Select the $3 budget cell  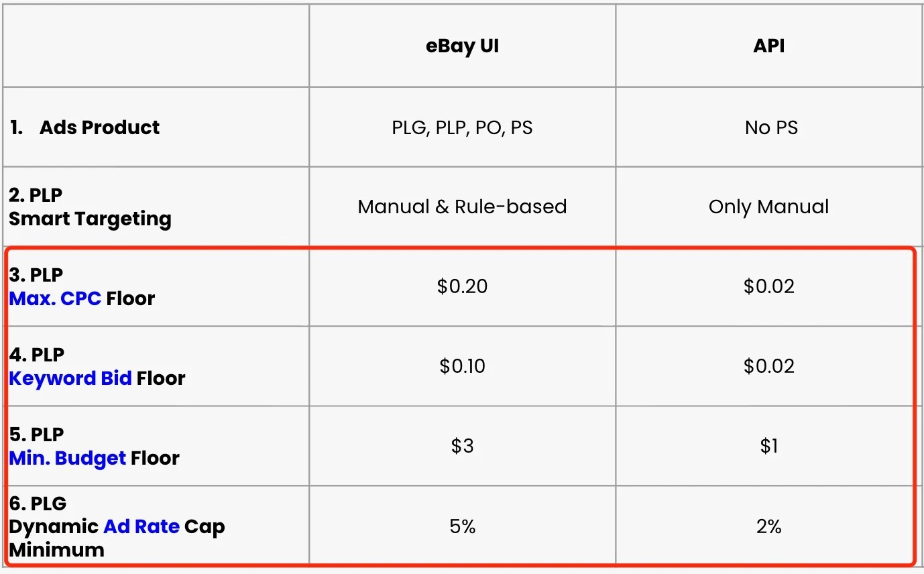pyautogui.click(x=462, y=446)
